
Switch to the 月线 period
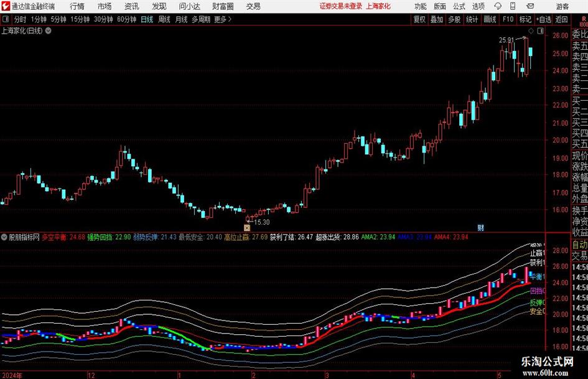pyautogui.click(x=181, y=19)
